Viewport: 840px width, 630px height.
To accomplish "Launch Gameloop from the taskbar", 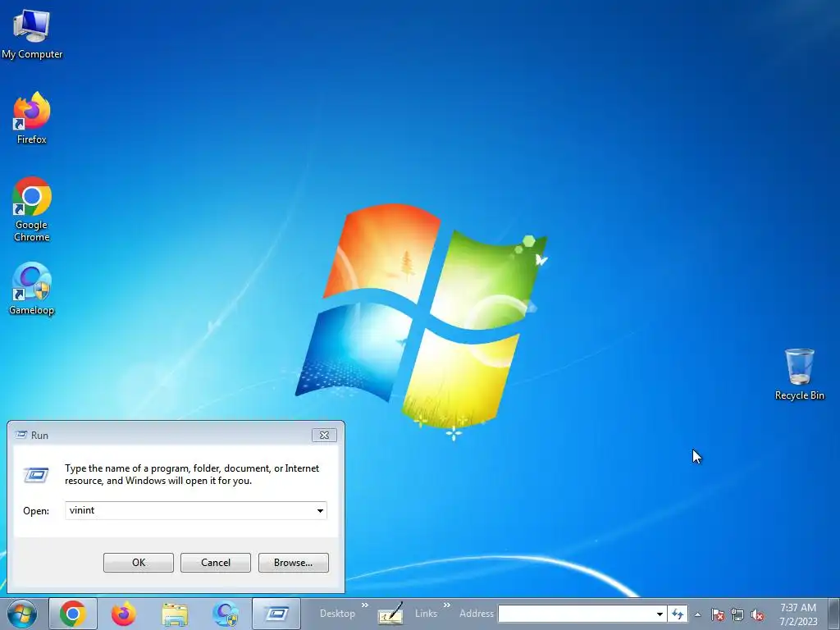I will click(x=225, y=614).
